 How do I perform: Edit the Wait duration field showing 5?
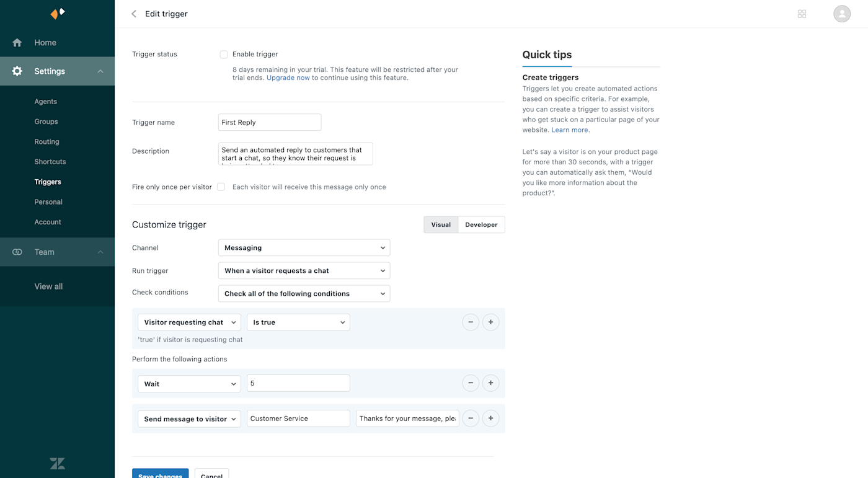tap(298, 383)
